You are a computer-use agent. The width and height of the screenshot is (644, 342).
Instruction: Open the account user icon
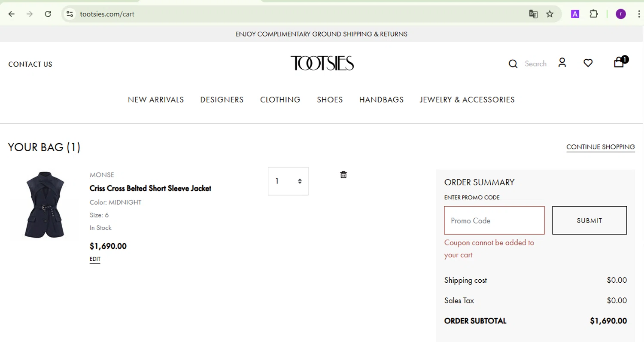[562, 63]
